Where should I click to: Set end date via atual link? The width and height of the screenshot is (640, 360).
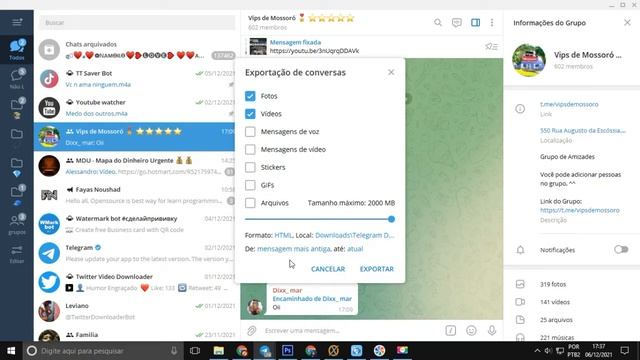(x=355, y=249)
